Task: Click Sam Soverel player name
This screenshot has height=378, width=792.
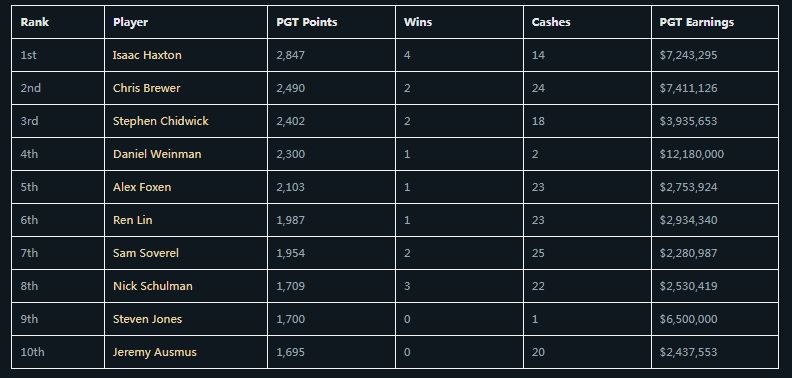Action: click(145, 253)
